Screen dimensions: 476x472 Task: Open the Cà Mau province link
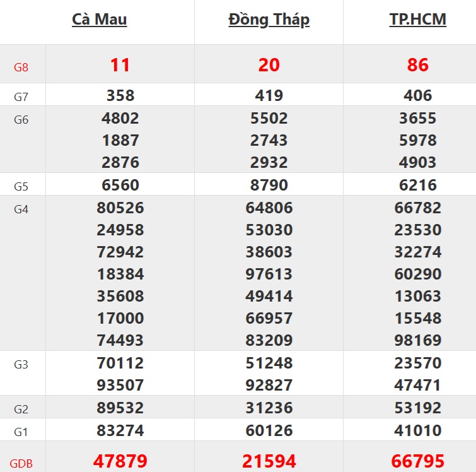100,20
